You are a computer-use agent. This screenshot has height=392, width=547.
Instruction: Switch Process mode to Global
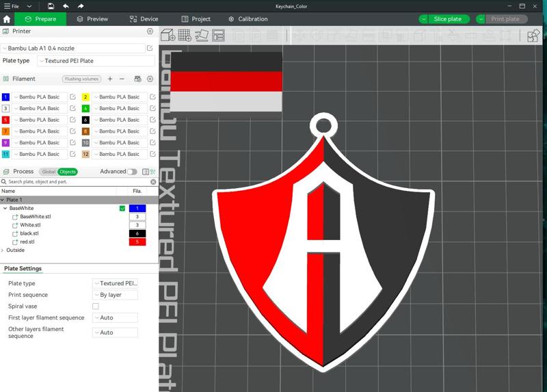coord(48,172)
